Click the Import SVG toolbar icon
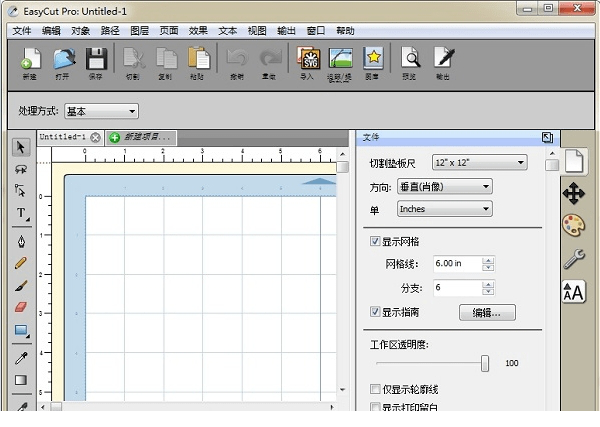This screenshot has width=600, height=427. coord(308,59)
